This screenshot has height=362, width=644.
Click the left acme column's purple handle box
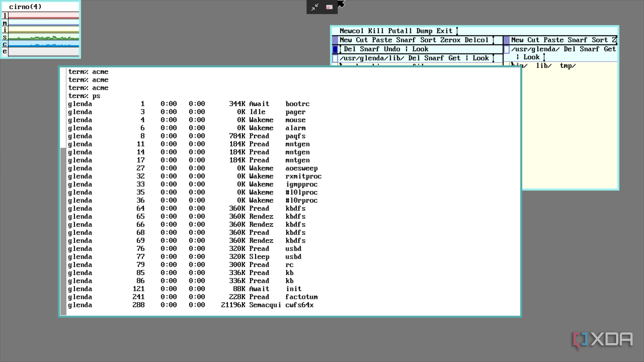(335, 40)
